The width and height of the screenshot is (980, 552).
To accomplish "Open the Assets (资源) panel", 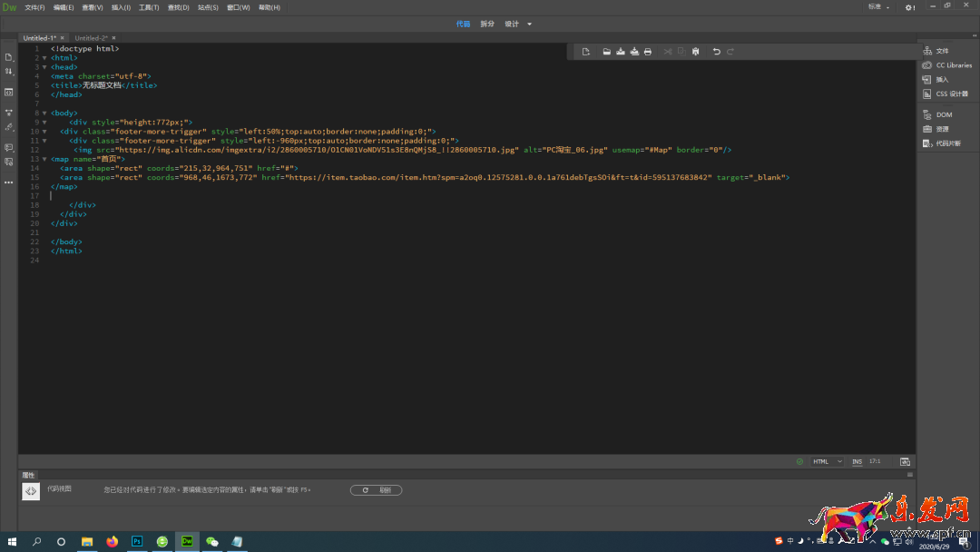I will (x=936, y=129).
